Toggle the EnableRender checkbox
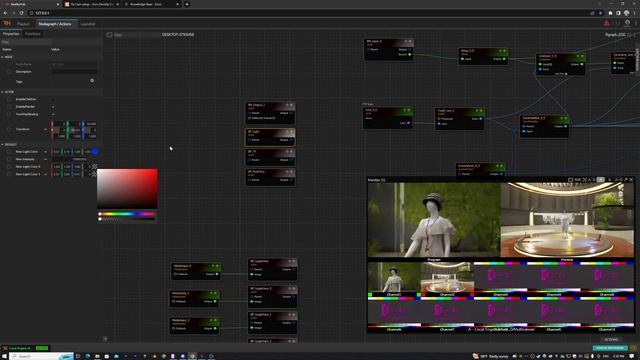The width and height of the screenshot is (640, 360). (53, 107)
